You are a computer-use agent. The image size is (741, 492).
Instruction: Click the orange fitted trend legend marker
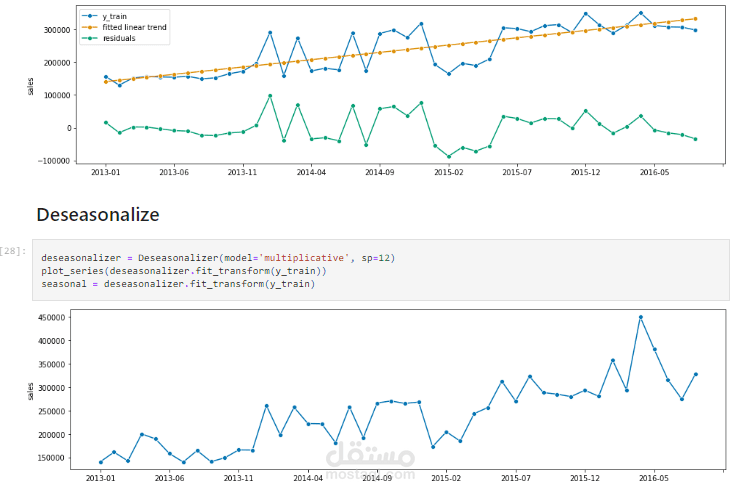click(91, 27)
